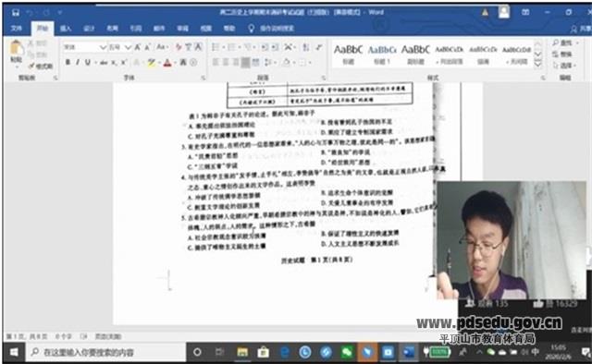The width and height of the screenshot is (592, 364).
Task: Click the Windows taskbar search box
Action: tap(105, 352)
